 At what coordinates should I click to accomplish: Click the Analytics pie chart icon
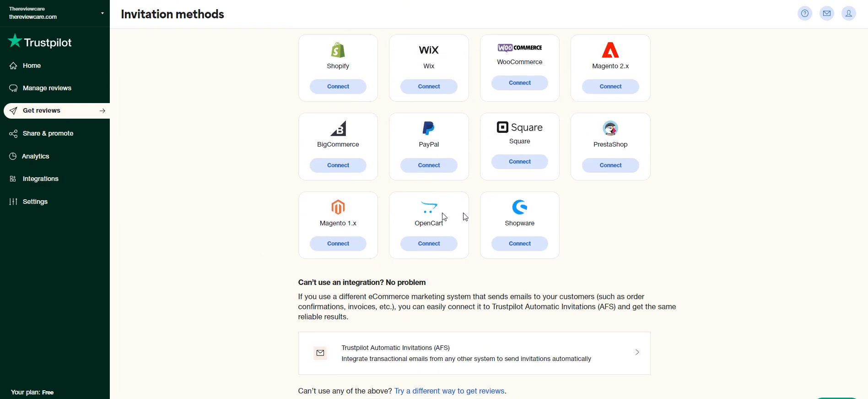coord(13,157)
